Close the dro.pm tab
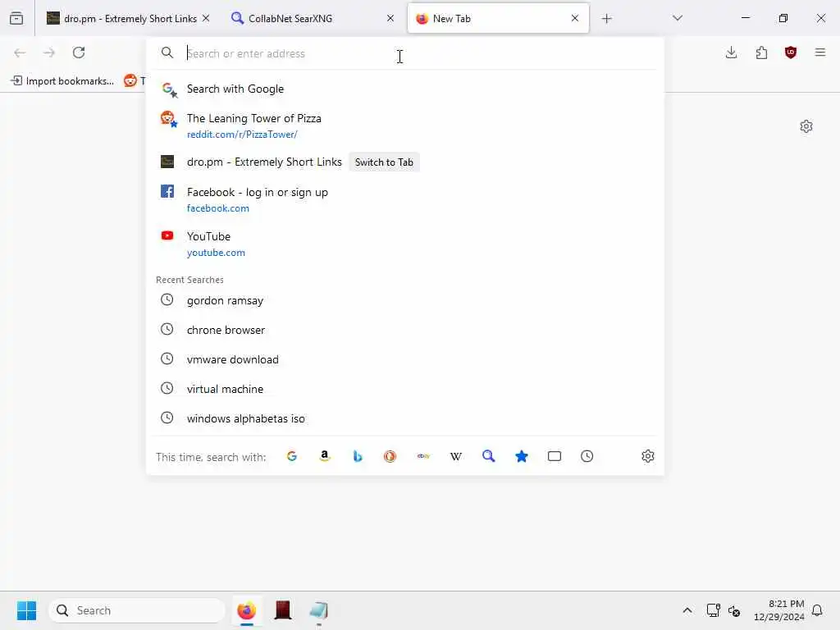 [x=206, y=19]
